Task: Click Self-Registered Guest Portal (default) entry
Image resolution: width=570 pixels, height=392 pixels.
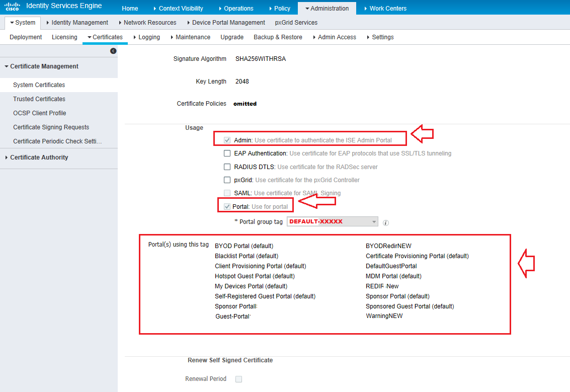Action: pyautogui.click(x=265, y=296)
